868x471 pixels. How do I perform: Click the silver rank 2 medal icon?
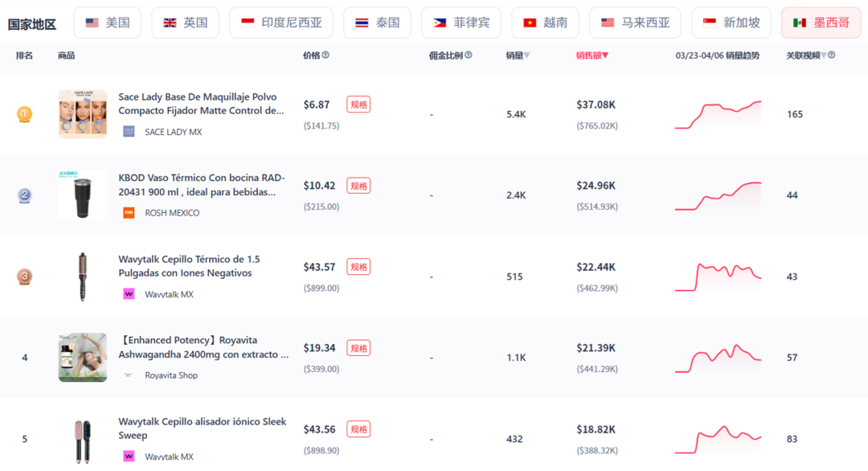coord(24,195)
